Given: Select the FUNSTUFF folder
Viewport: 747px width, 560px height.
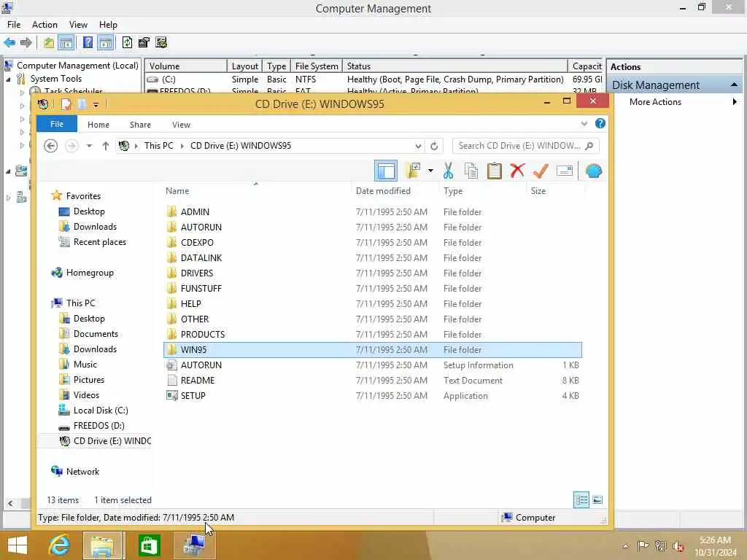Looking at the screenshot, I should click(201, 288).
